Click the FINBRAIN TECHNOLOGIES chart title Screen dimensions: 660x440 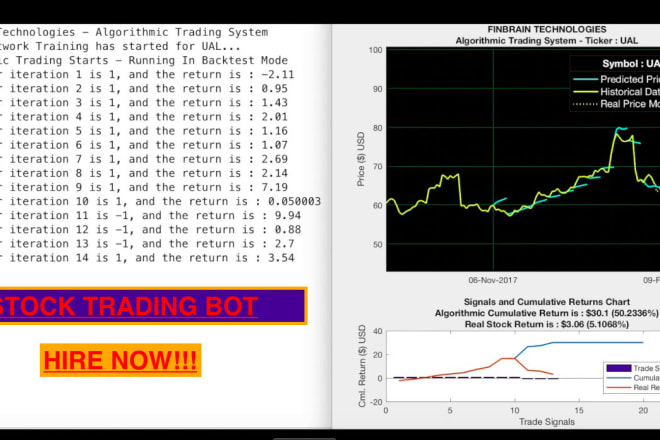pyautogui.click(x=547, y=29)
